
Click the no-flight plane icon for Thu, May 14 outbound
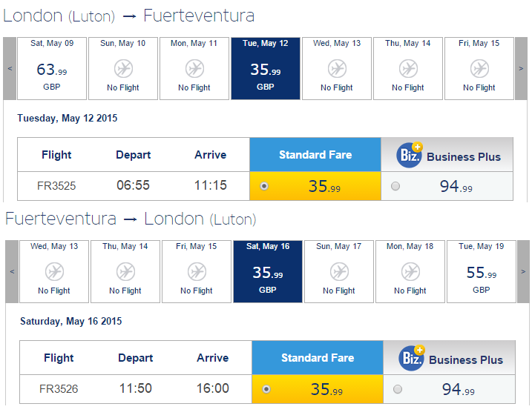click(408, 69)
